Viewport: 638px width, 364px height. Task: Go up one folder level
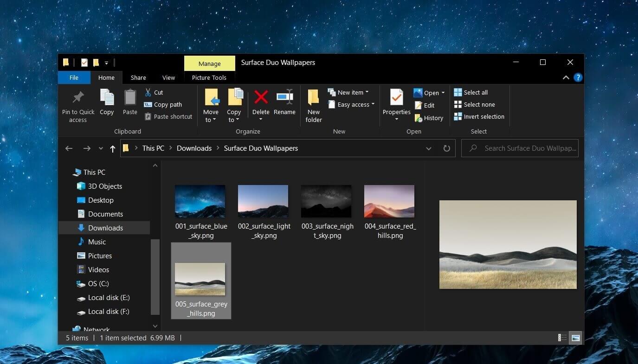[112, 148]
